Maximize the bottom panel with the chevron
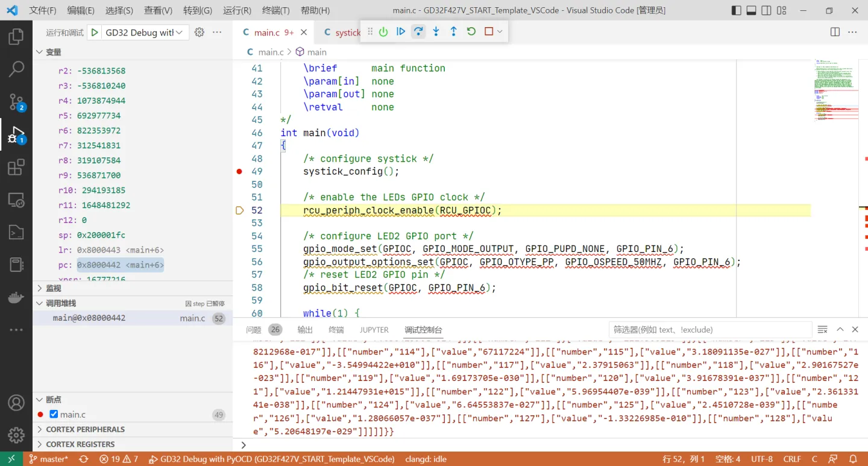The height and width of the screenshot is (466, 868). tap(840, 329)
